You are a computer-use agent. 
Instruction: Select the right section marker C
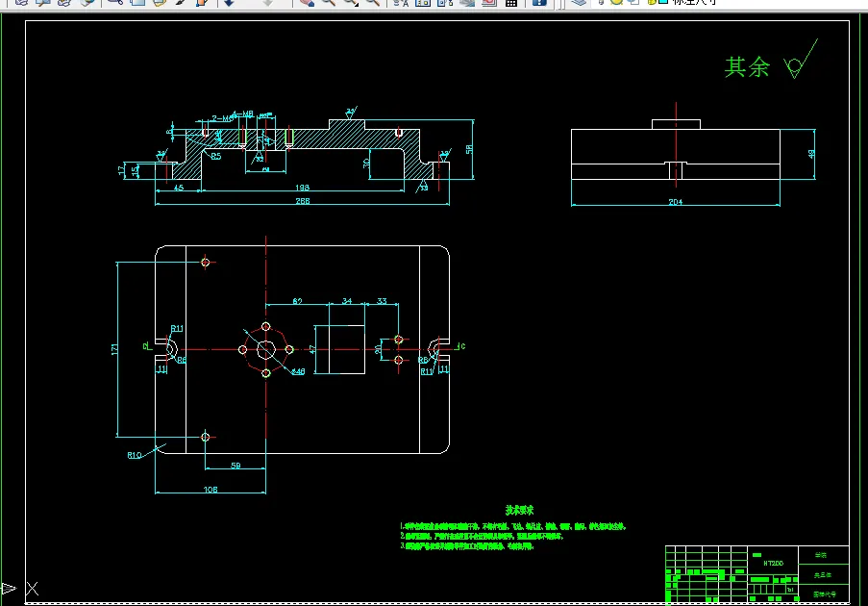click(x=460, y=346)
